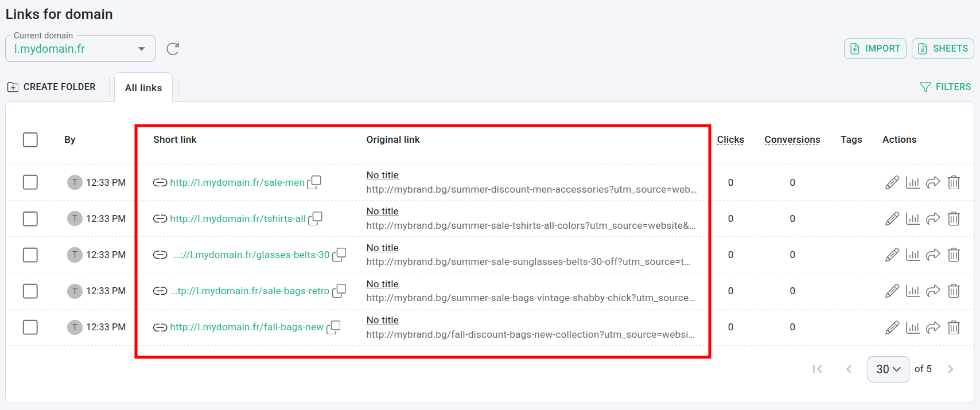
Task: Click the Create Folder button
Action: click(52, 87)
